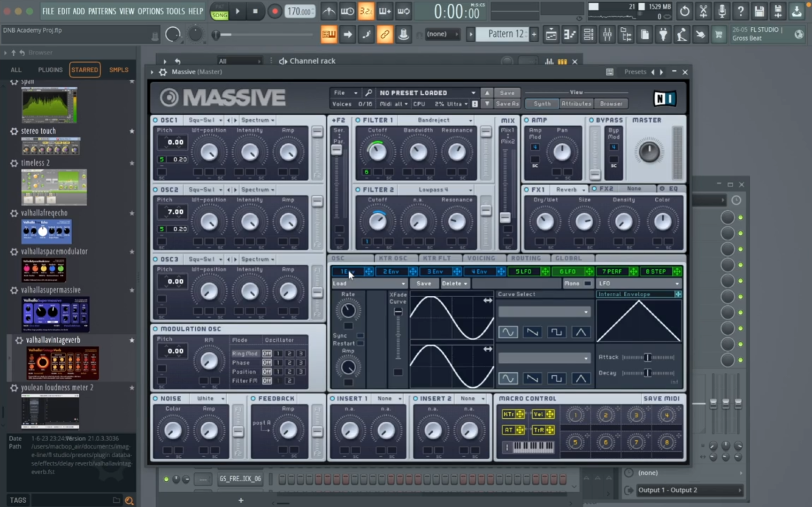812x507 pixels.
Task: Select the sine wave LFO shape
Action: (x=508, y=332)
